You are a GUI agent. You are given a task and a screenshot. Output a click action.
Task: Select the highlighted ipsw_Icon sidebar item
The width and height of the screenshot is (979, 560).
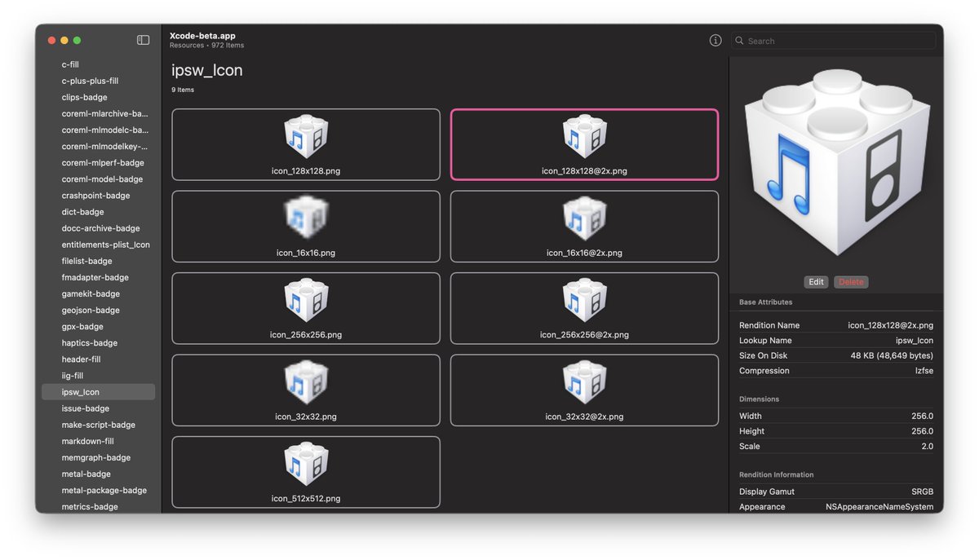(98, 392)
